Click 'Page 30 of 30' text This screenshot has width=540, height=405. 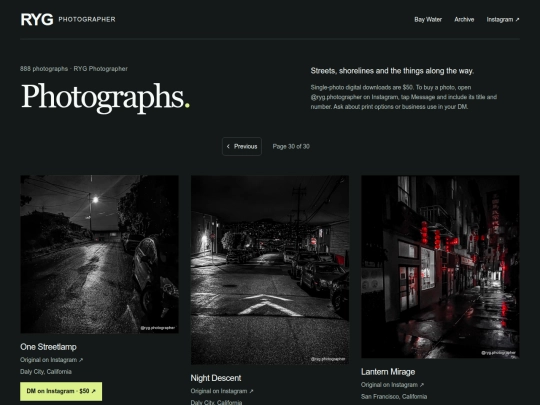click(x=291, y=146)
